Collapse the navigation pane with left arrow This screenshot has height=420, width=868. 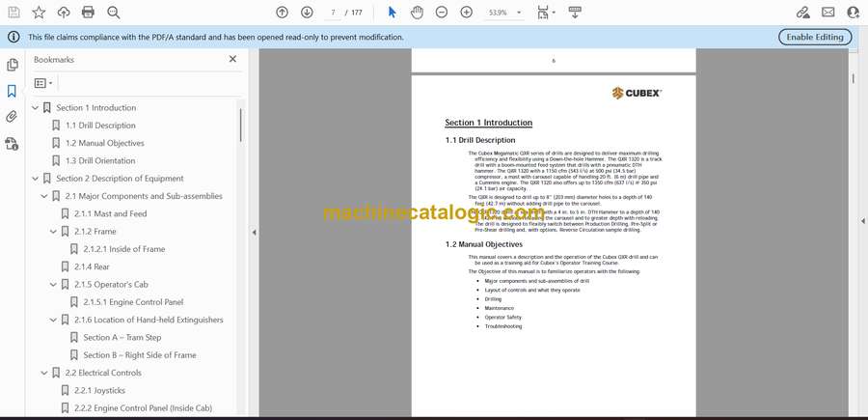pos(254,233)
